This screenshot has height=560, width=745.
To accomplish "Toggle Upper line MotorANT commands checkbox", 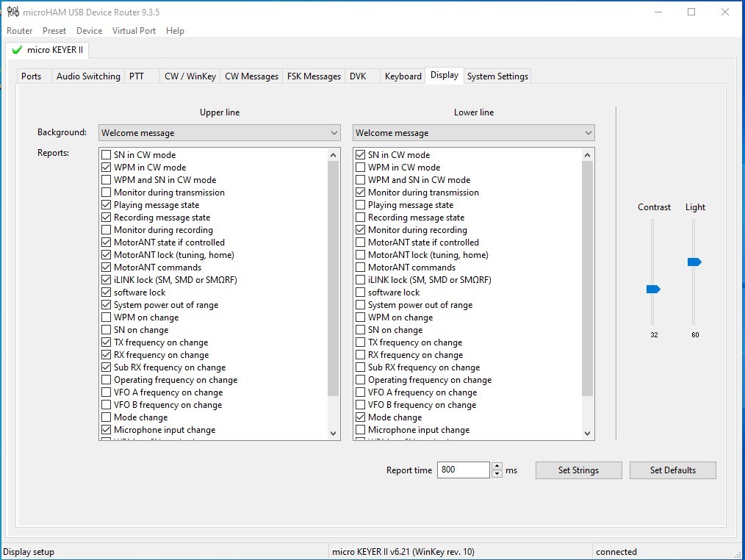I will (x=107, y=268).
